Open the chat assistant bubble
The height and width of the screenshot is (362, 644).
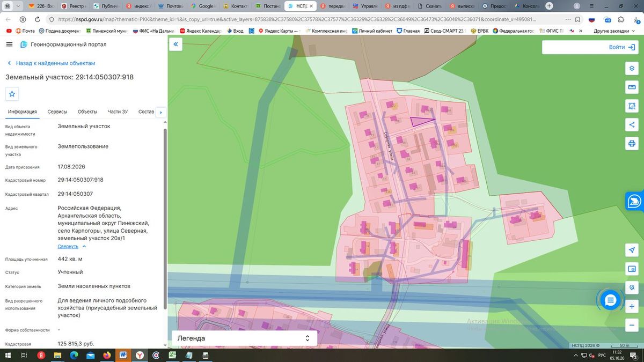point(610,301)
